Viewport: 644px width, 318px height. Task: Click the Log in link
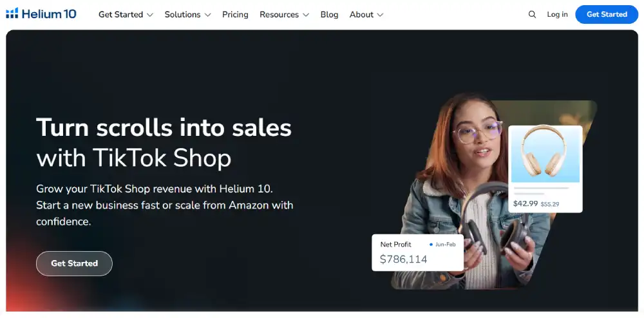point(557,14)
